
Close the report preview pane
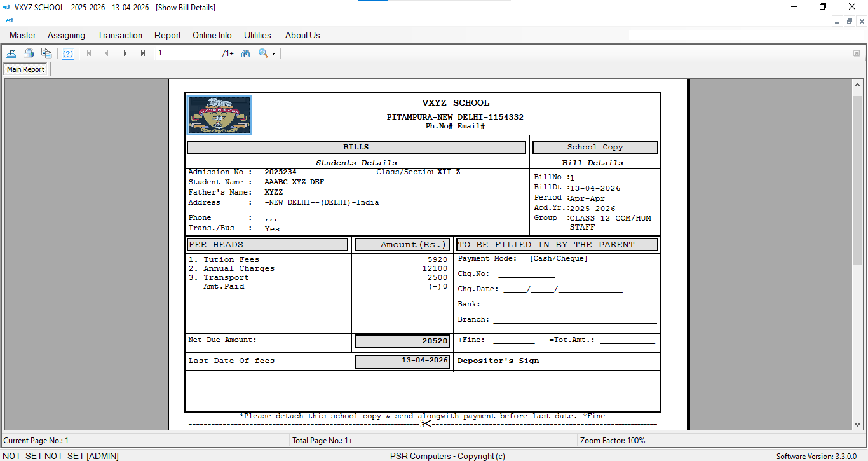pos(857,53)
